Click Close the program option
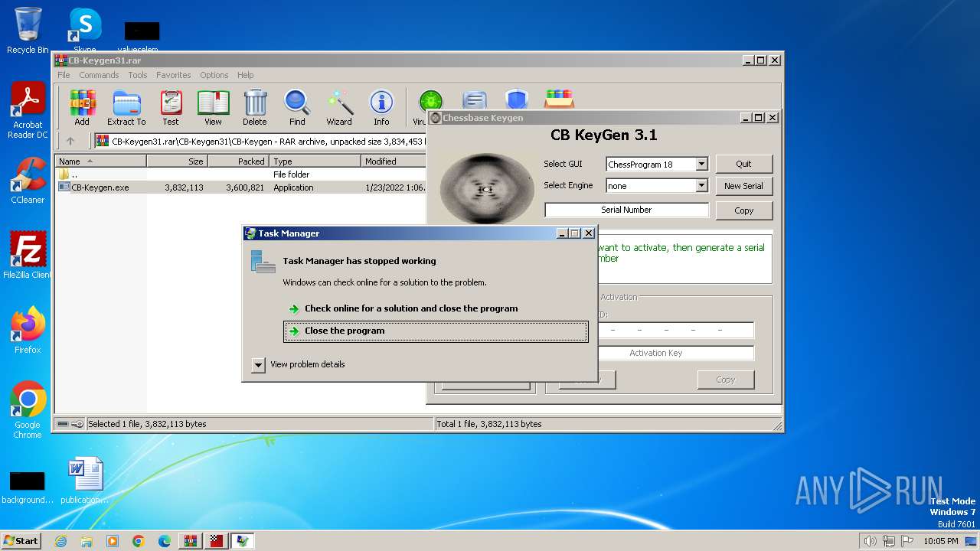 pos(436,331)
